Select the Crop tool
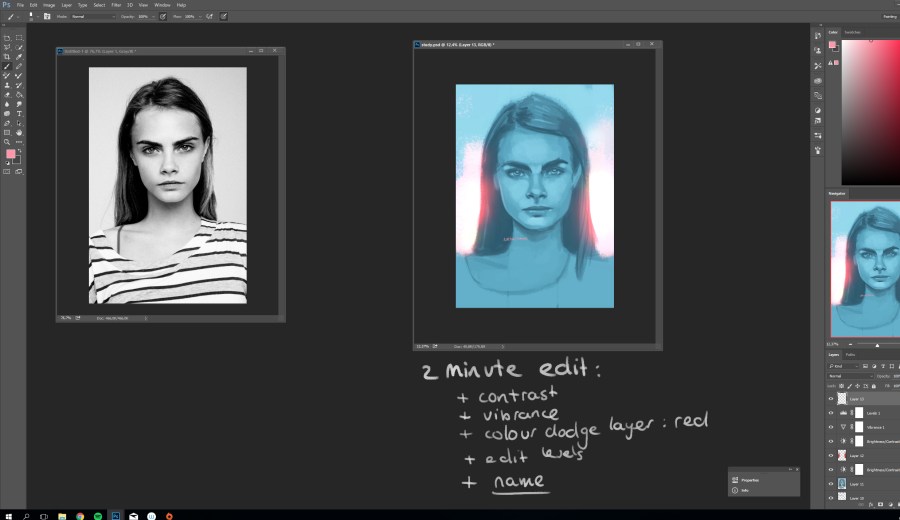This screenshot has width=900, height=520. (8, 57)
